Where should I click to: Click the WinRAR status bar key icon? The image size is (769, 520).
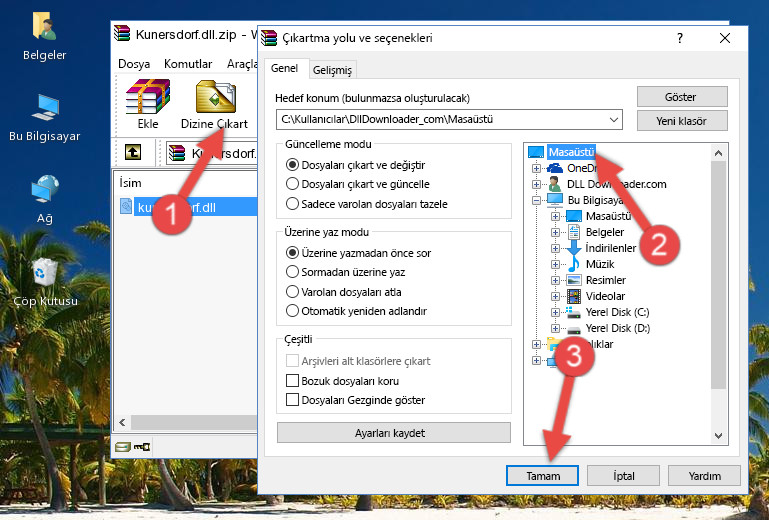tap(142, 447)
